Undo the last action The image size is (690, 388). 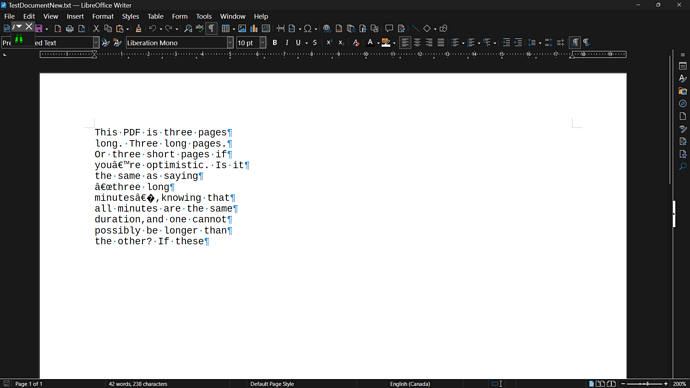(152, 29)
